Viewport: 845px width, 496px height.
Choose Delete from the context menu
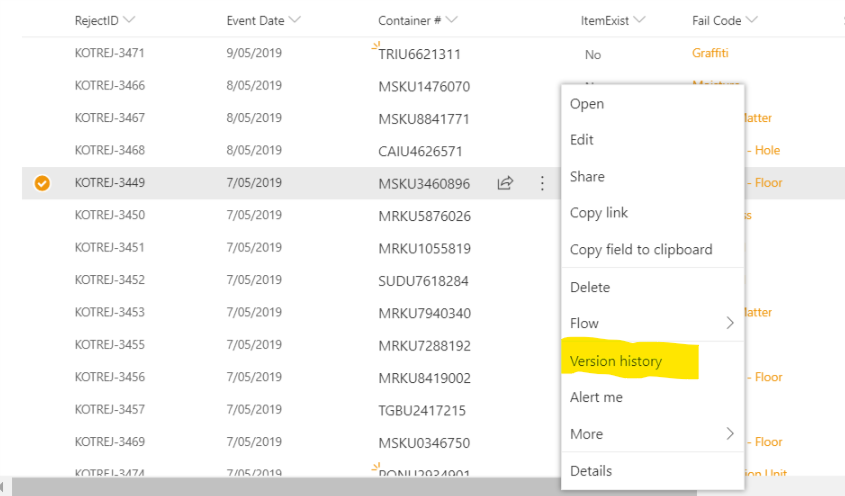pos(590,287)
